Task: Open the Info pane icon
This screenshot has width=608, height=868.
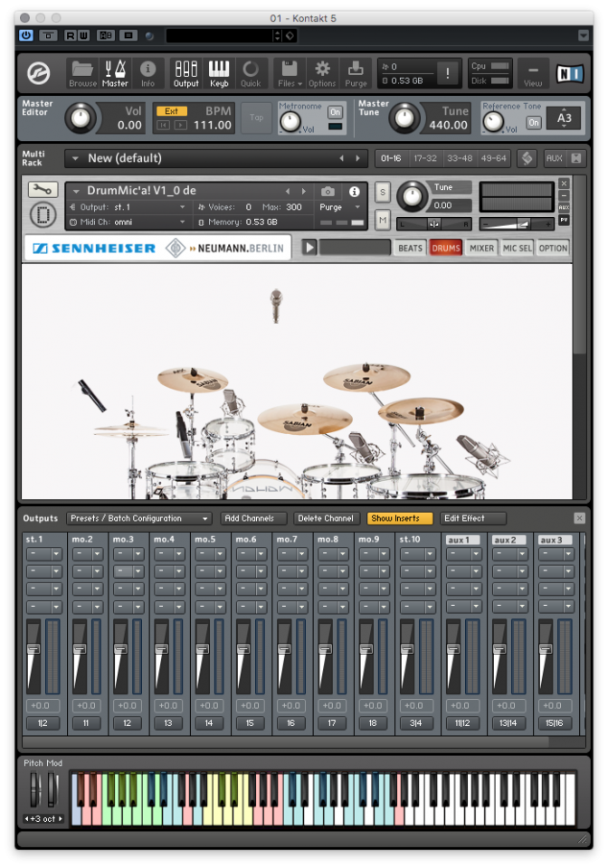Action: point(147,73)
